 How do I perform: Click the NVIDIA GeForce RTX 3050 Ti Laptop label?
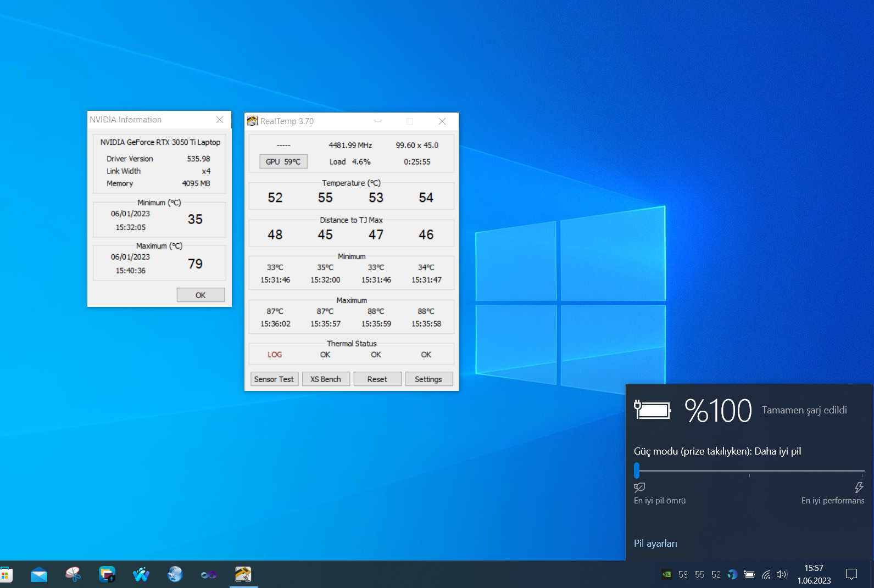160,142
